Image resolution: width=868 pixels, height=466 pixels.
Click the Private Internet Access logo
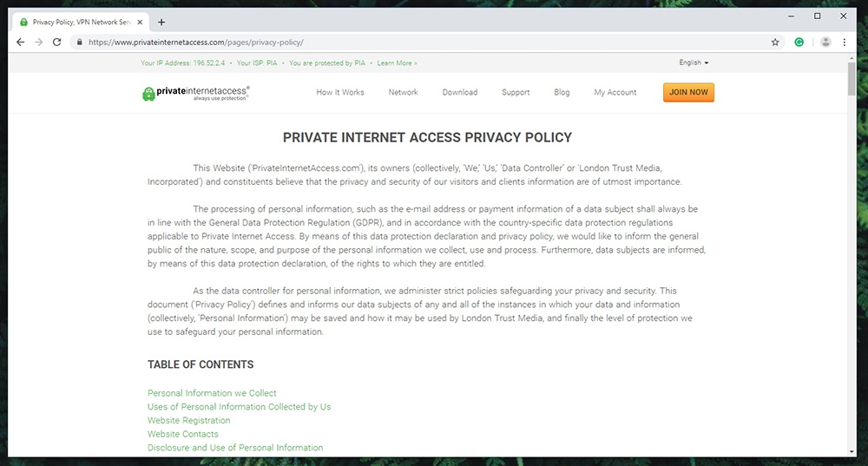click(196, 93)
